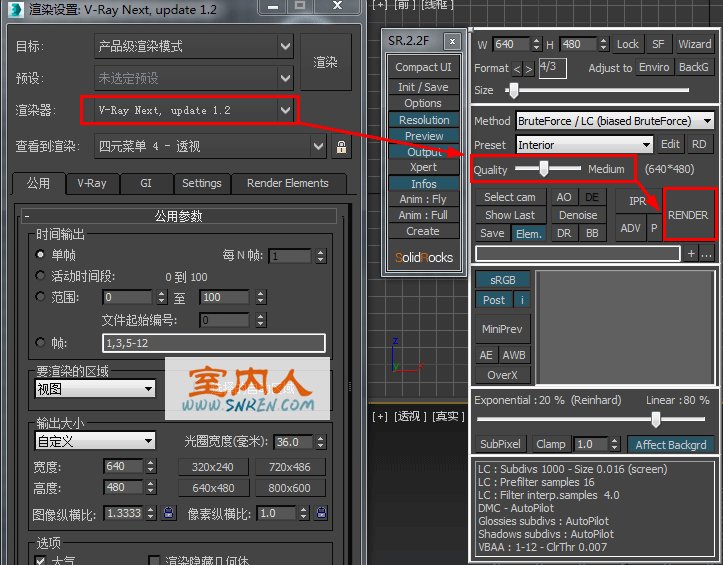723x565 pixels.
Task: Click the Wizard button
Action: click(x=694, y=44)
